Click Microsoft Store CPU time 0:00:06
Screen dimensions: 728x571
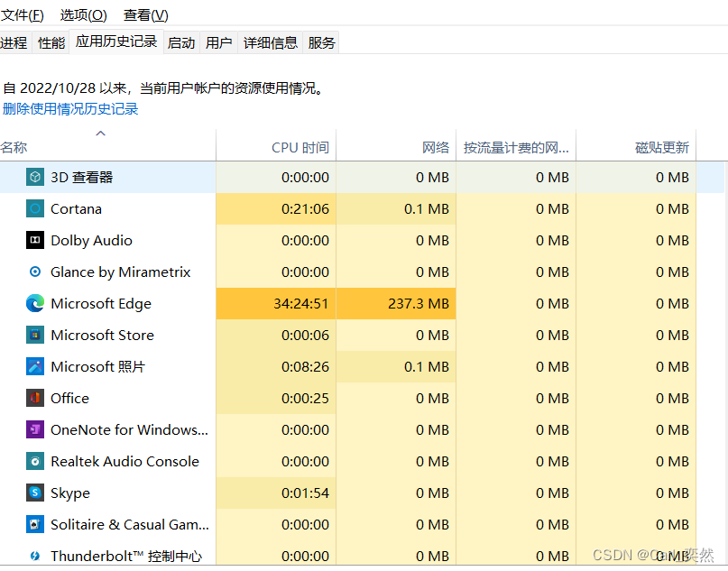coord(305,336)
